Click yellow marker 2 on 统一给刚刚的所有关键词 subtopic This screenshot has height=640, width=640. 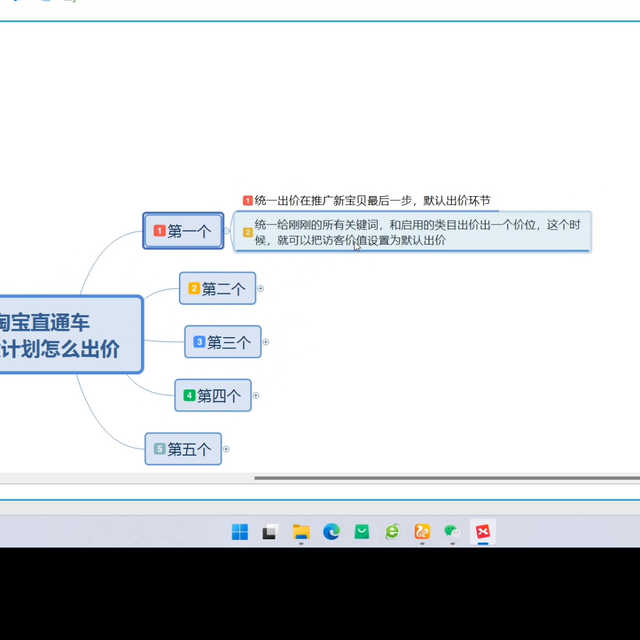[x=248, y=232]
